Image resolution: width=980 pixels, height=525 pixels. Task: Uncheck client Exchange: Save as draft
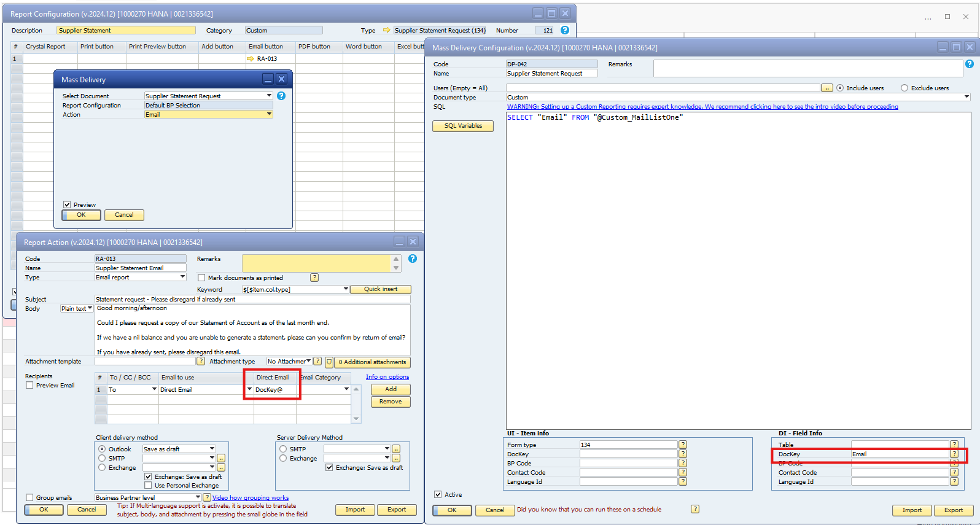148,476
